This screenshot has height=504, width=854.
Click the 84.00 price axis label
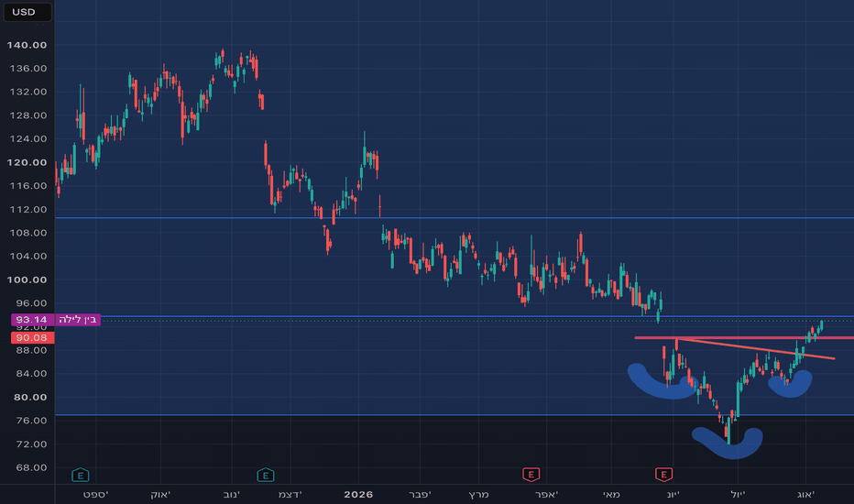[31, 374]
